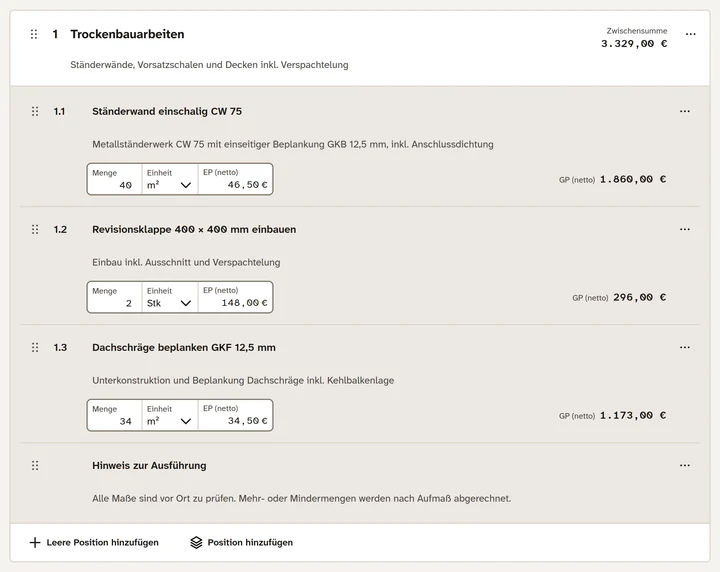Click position number 1.2
Image resolution: width=720 pixels, height=572 pixels.
click(x=60, y=229)
